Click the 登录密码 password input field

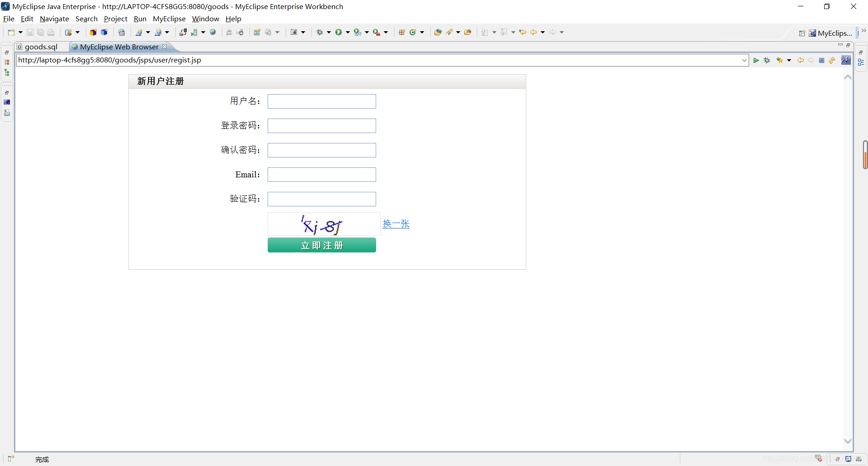point(322,126)
